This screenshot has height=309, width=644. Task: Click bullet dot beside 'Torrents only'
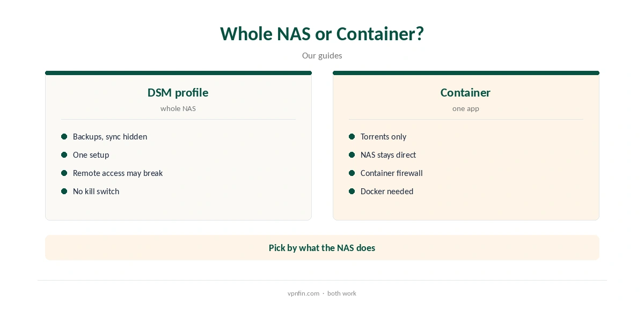(x=352, y=136)
